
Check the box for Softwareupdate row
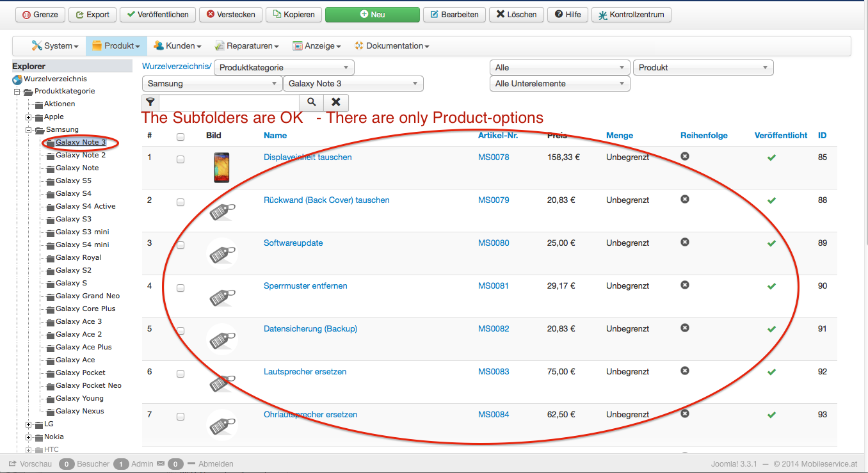tap(181, 245)
